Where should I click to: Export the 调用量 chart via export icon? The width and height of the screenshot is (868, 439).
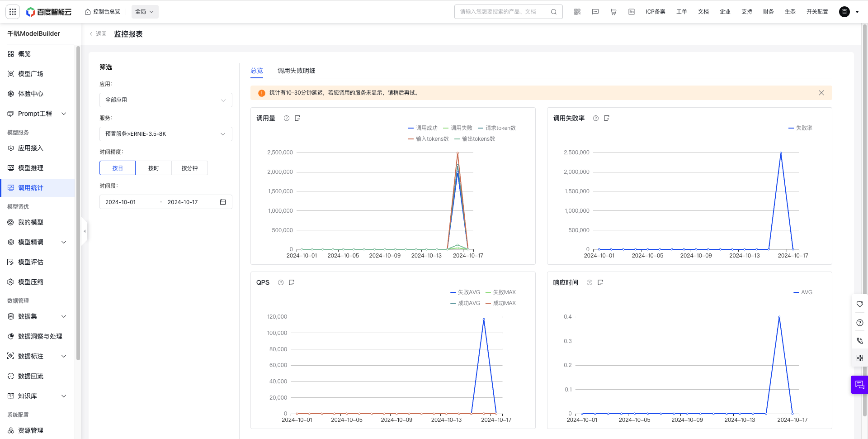[x=297, y=118]
